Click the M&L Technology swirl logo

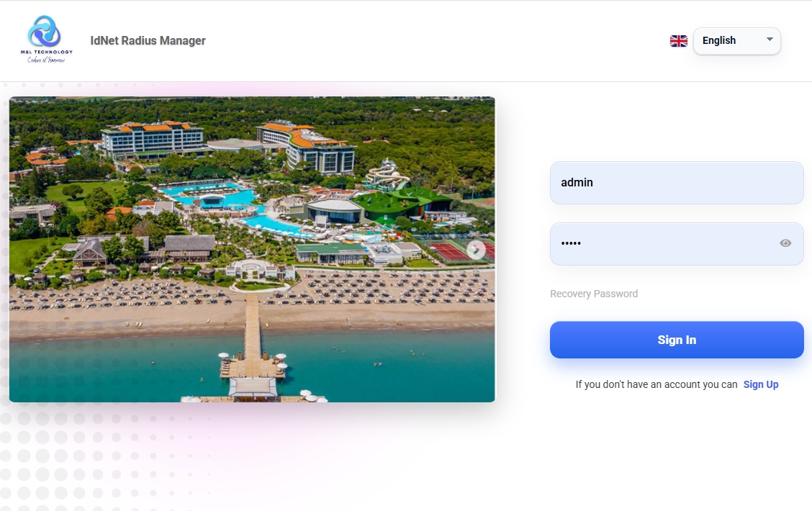44,31
